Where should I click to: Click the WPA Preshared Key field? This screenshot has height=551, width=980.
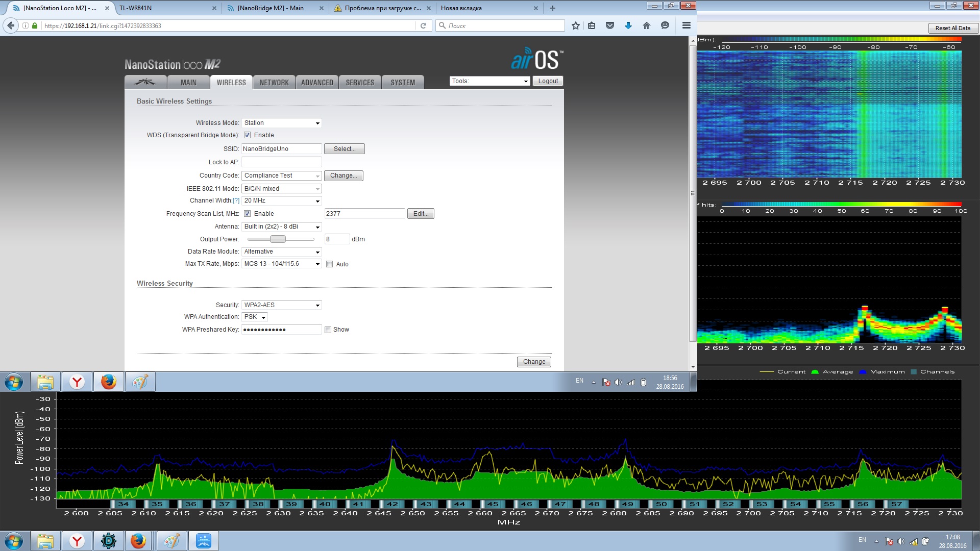click(282, 330)
